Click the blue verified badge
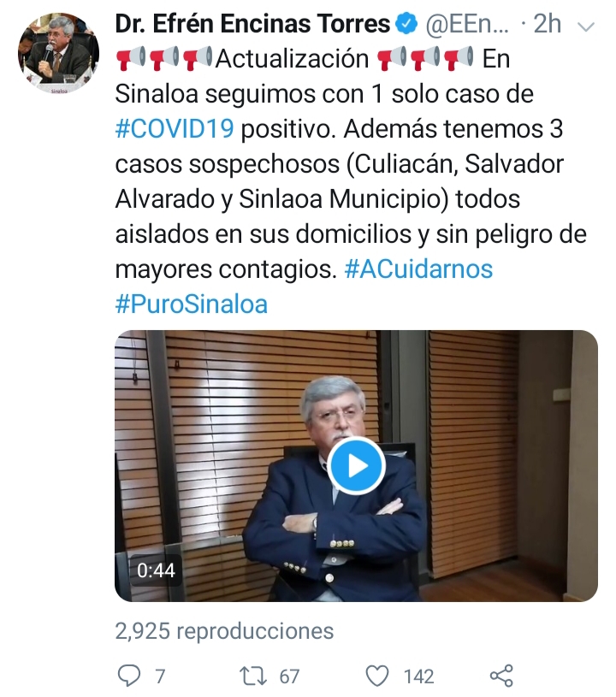Viewport: 616px width, 697px height. coord(407,24)
